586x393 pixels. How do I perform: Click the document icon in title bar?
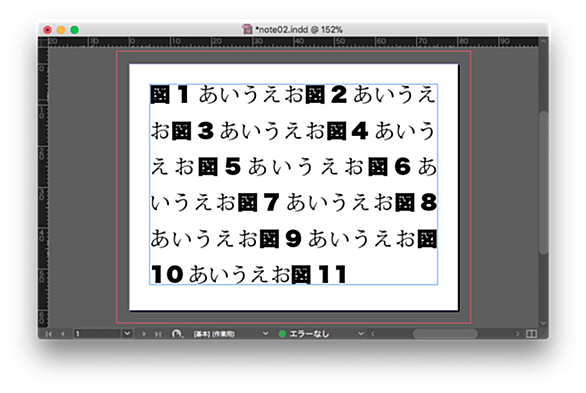click(247, 29)
